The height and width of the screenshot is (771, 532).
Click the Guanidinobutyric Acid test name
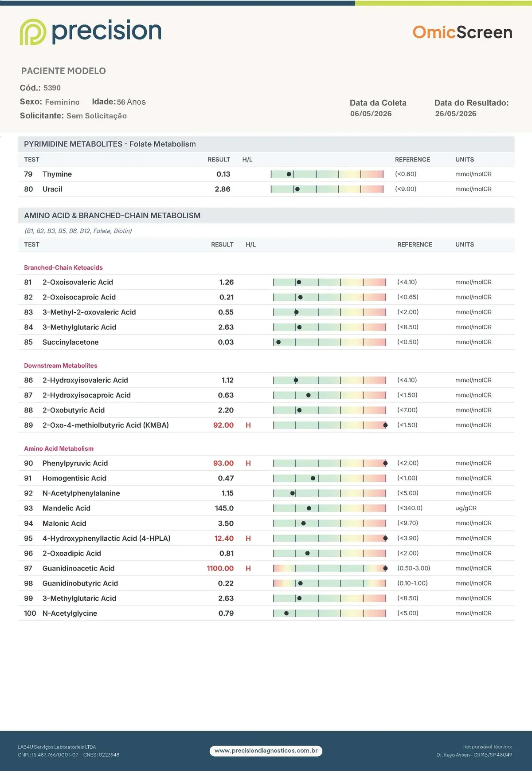(80, 583)
